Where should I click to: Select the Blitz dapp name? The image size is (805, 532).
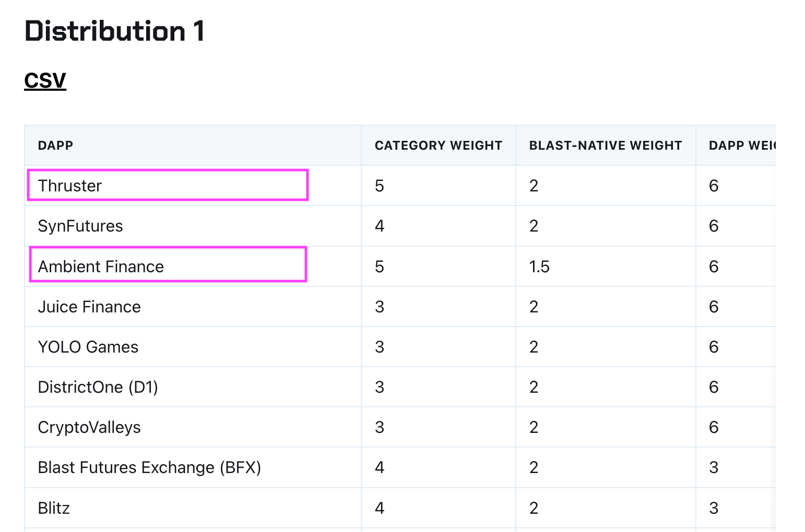pyautogui.click(x=54, y=508)
